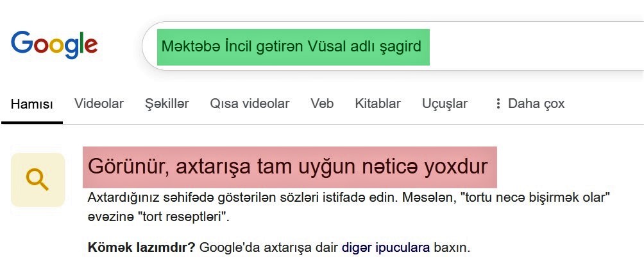The width and height of the screenshot is (644, 275).
Task: Open the Daha çox menu
Action: pos(536,103)
